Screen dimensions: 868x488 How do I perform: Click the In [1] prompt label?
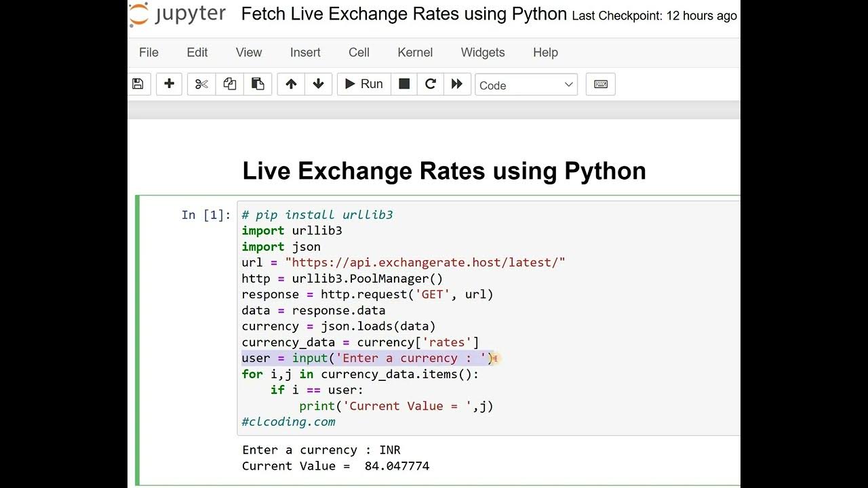point(206,215)
